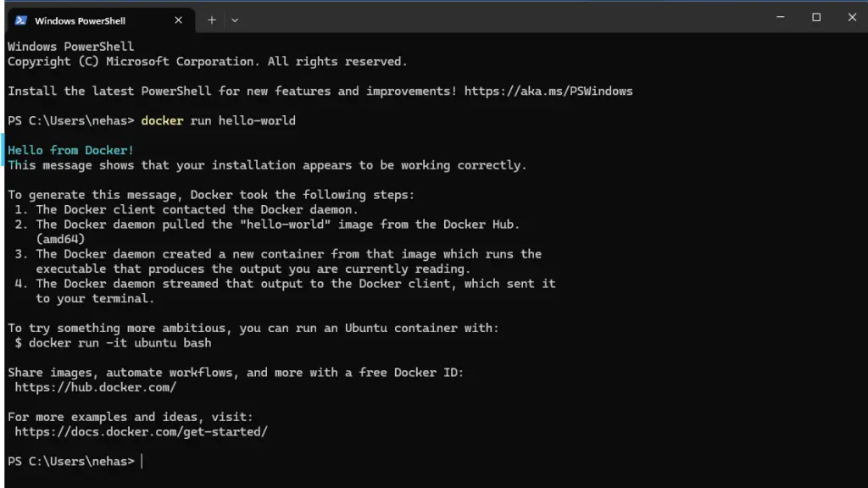Click the "docker run -it ubuntu bash" example

[120, 342]
